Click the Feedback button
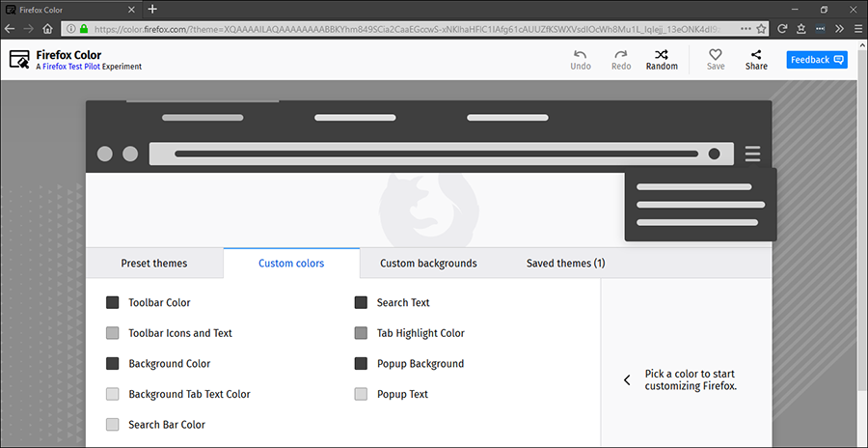This screenshot has height=448, width=868. click(x=817, y=60)
